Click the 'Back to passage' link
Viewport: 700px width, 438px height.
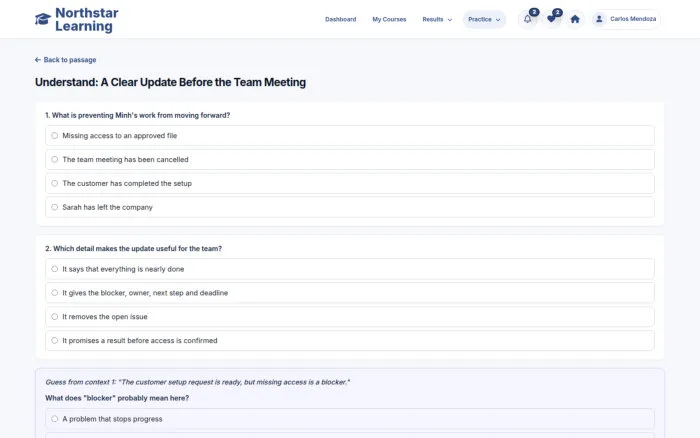[x=66, y=60]
